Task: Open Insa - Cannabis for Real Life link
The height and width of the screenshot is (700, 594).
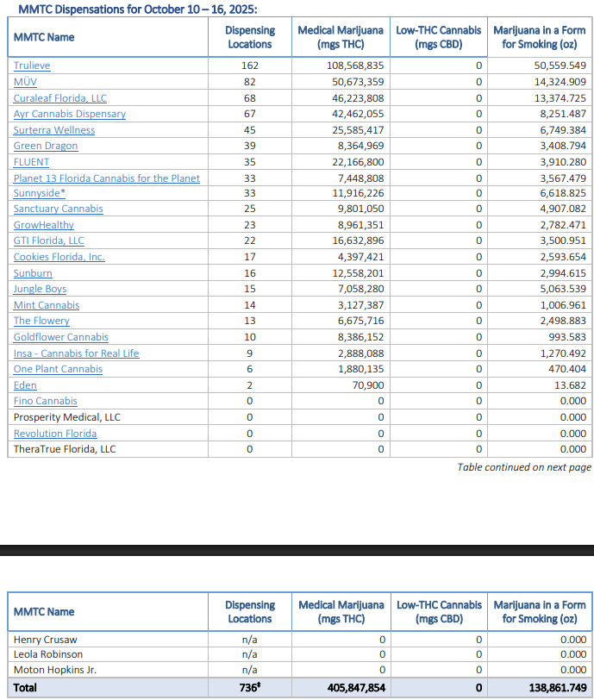Action: coord(76,353)
